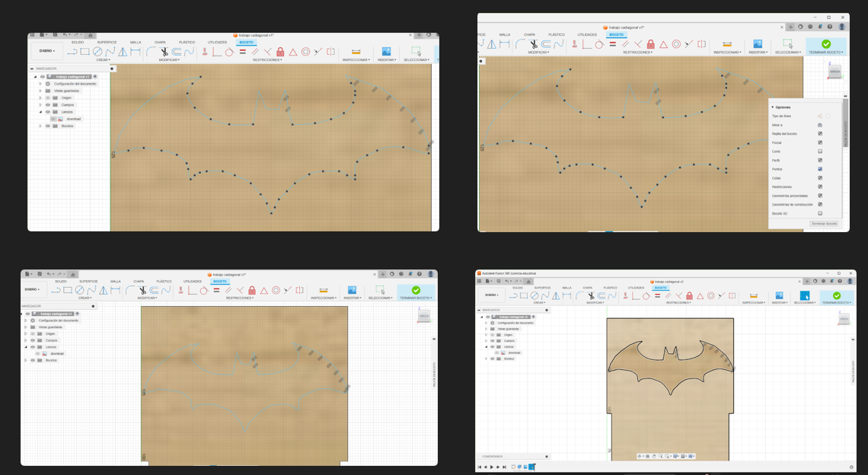Expand the Bocetos node in top-left window

point(40,126)
